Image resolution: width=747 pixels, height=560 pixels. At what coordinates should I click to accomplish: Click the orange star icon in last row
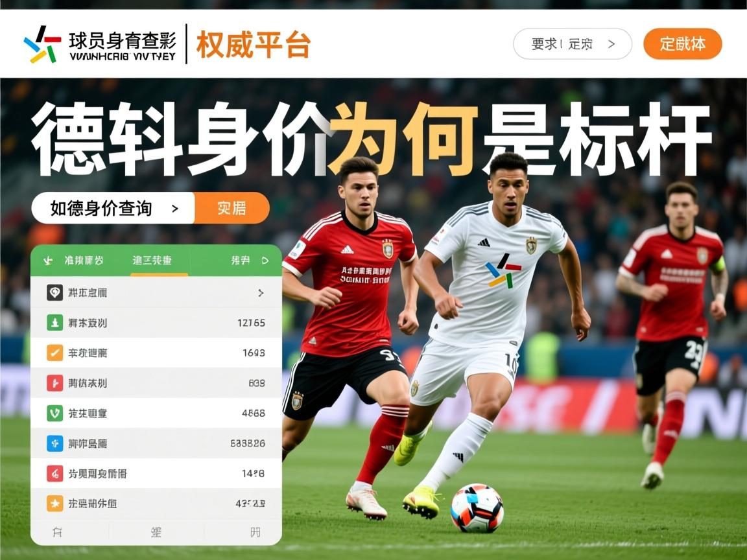[x=54, y=504]
